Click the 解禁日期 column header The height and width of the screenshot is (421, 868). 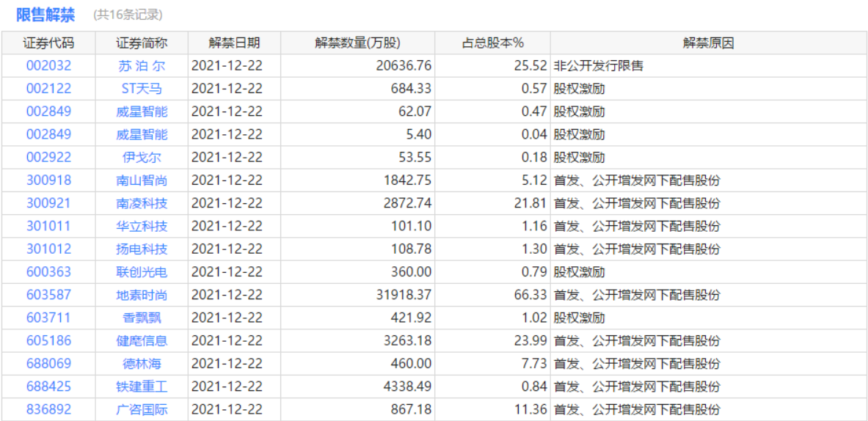click(x=234, y=43)
